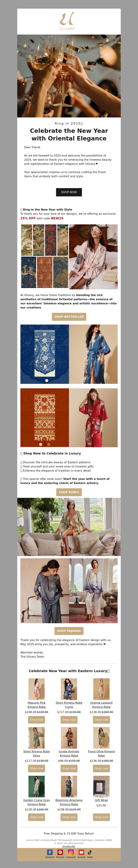
Task: Open Floral Olive Kimono Robe link
Action: pos(101,753)
